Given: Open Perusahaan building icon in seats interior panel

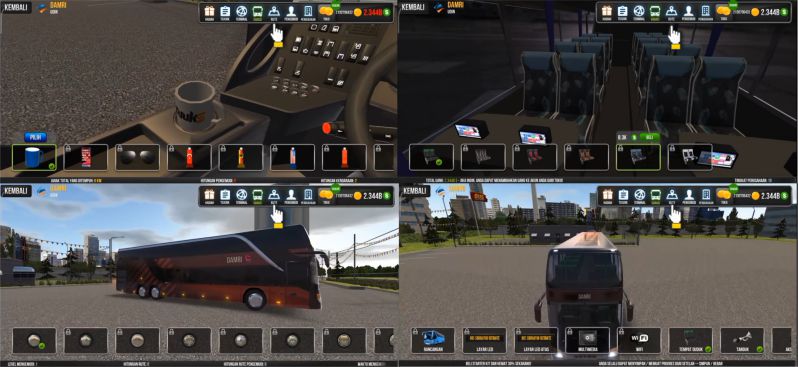Looking at the screenshot, I should click(705, 12).
